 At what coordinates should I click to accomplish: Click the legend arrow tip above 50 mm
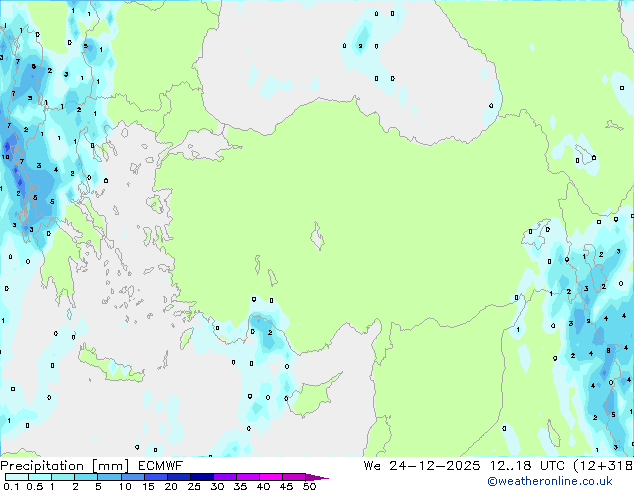click(x=317, y=477)
